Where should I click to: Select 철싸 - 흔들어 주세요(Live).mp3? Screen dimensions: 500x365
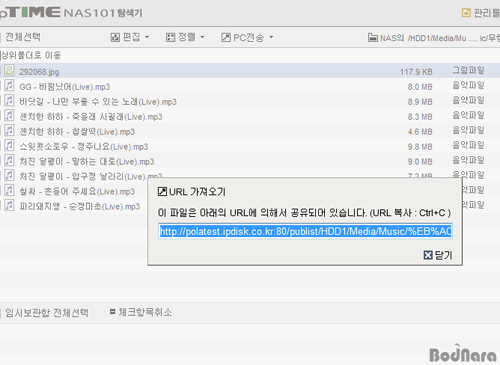point(77,192)
